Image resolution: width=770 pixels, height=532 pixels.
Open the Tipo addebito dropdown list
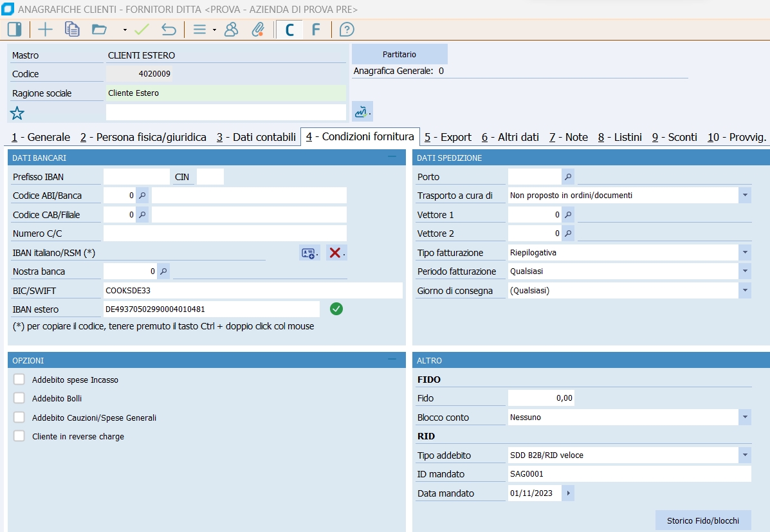tap(745, 455)
